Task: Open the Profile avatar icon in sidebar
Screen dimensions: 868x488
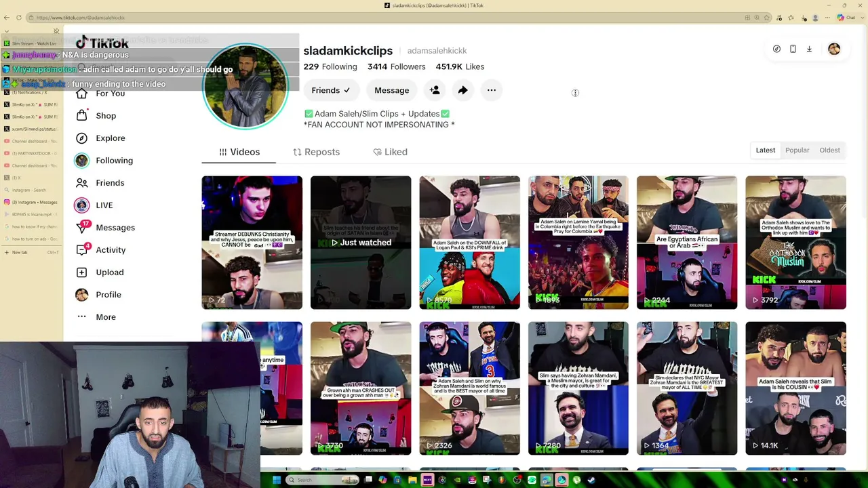Action: coord(81,295)
